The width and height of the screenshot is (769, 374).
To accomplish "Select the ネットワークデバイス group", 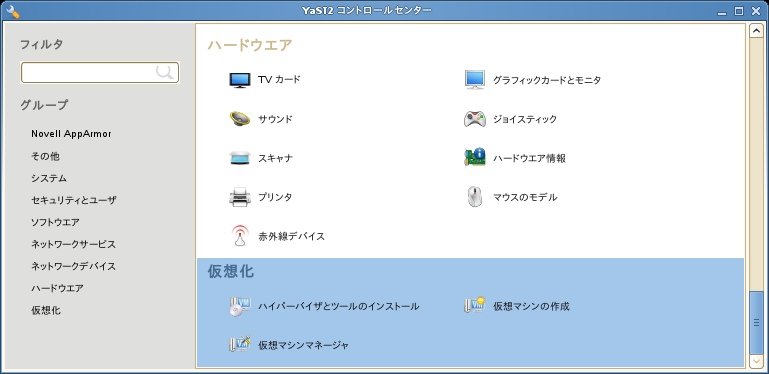I will pyautogui.click(x=74, y=267).
